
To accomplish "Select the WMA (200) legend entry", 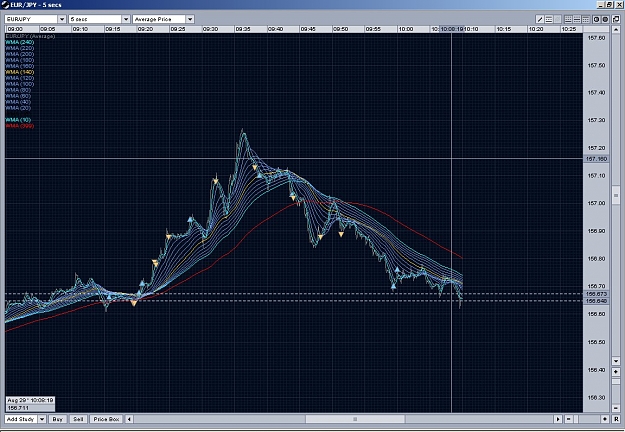I will tap(20, 54).
